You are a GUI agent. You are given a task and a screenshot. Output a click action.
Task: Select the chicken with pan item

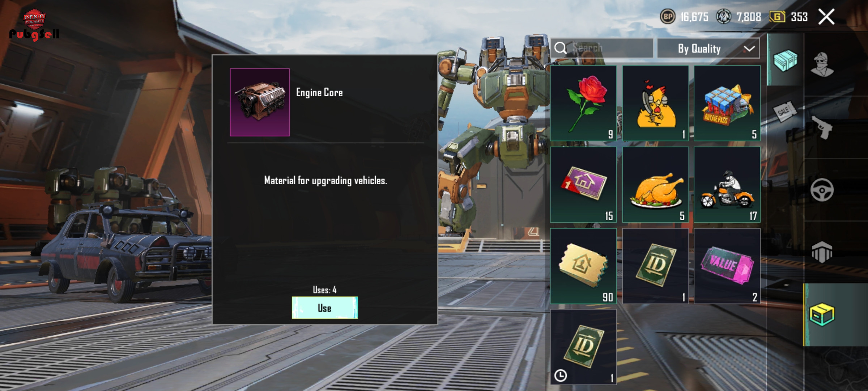pyautogui.click(x=655, y=103)
